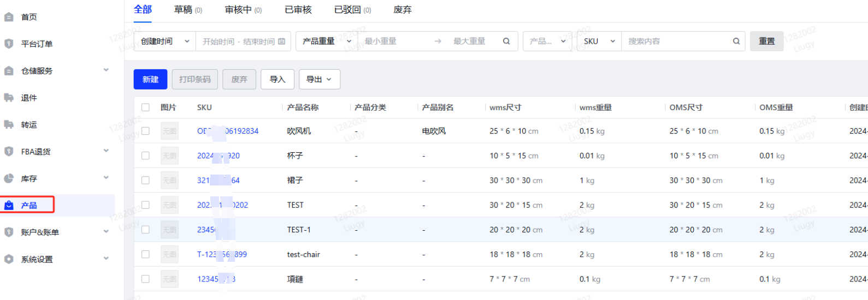The height and width of the screenshot is (300, 868).
Task: Click the pie chart icon beside 库存
Action: [x=9, y=178]
